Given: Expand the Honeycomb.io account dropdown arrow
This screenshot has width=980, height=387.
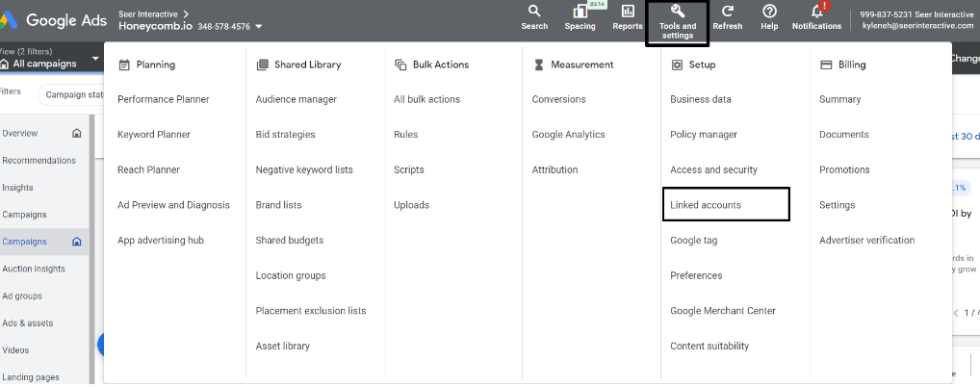Looking at the screenshot, I should [259, 27].
